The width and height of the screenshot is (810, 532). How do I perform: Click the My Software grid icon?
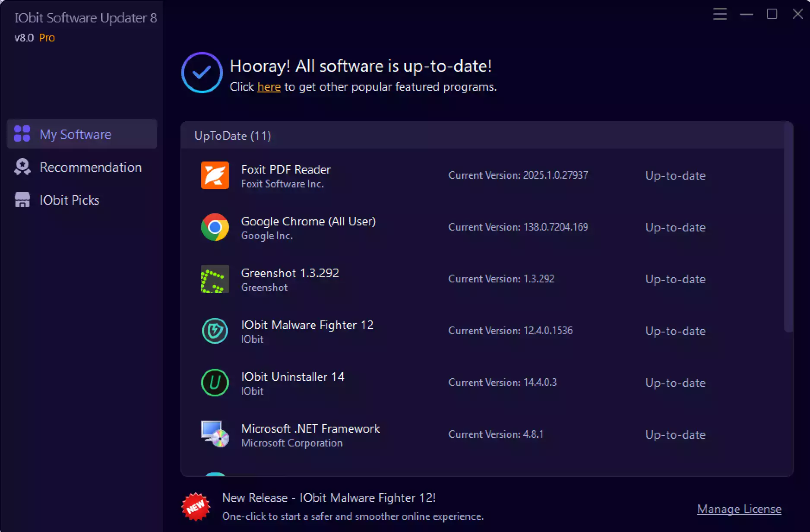pos(22,134)
